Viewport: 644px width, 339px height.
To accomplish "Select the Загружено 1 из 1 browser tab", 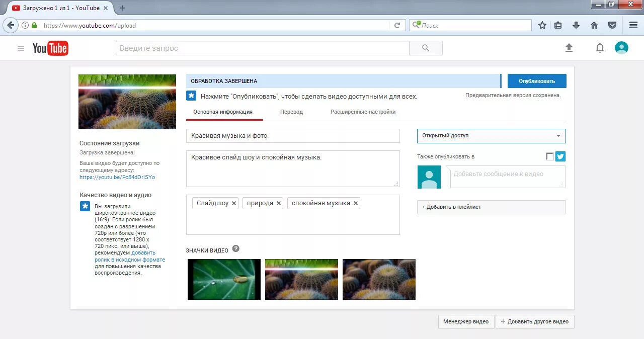I will (60, 8).
